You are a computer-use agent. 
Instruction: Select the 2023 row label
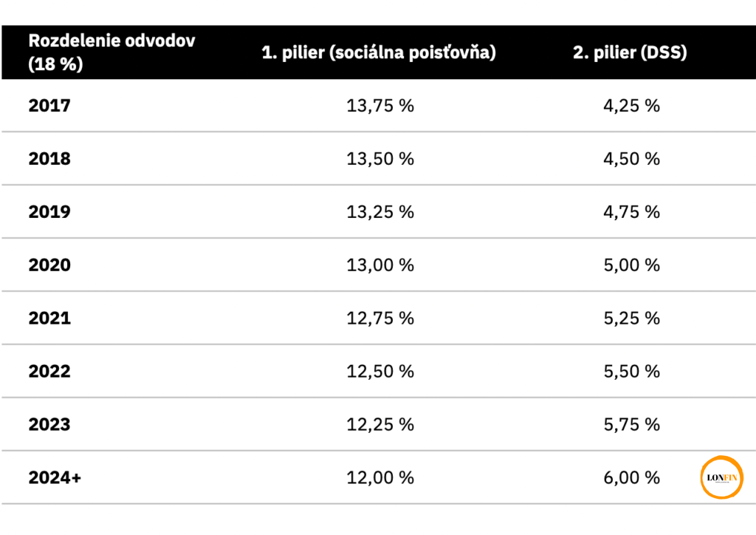49,424
